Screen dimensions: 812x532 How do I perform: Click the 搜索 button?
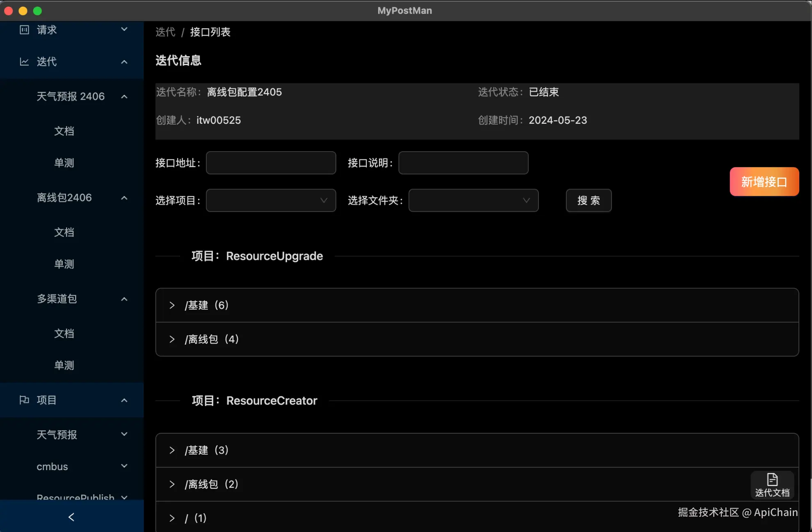tap(588, 200)
